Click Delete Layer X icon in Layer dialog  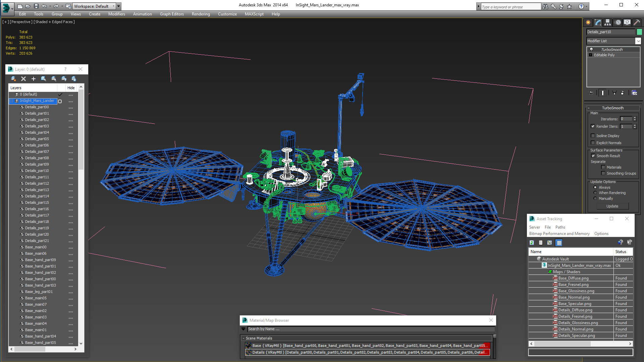pos(23,79)
